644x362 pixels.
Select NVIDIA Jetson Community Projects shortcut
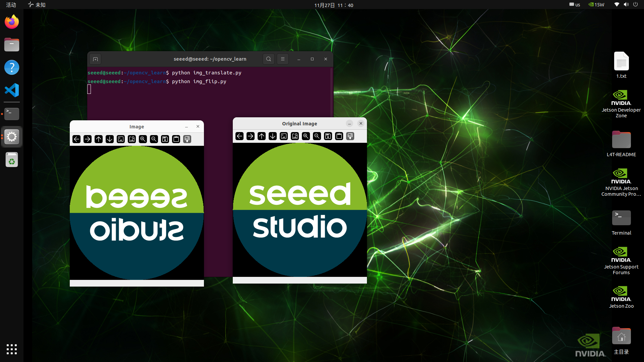click(621, 182)
